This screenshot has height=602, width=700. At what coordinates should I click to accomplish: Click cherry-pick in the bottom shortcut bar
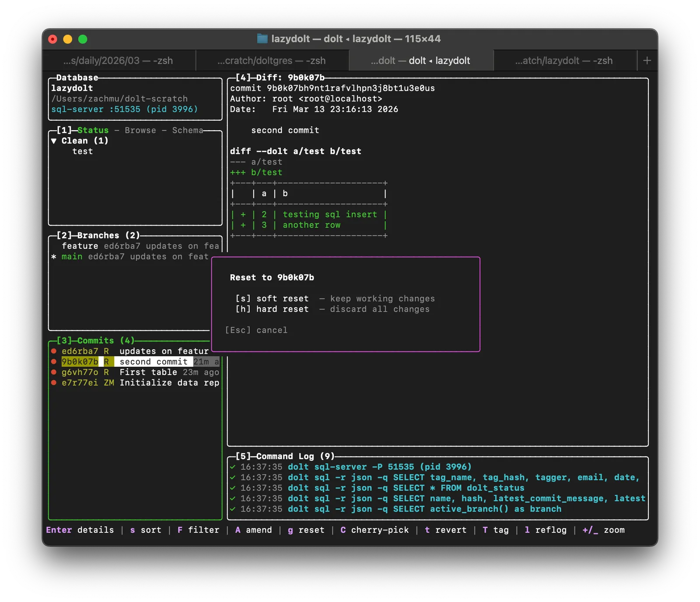(379, 530)
